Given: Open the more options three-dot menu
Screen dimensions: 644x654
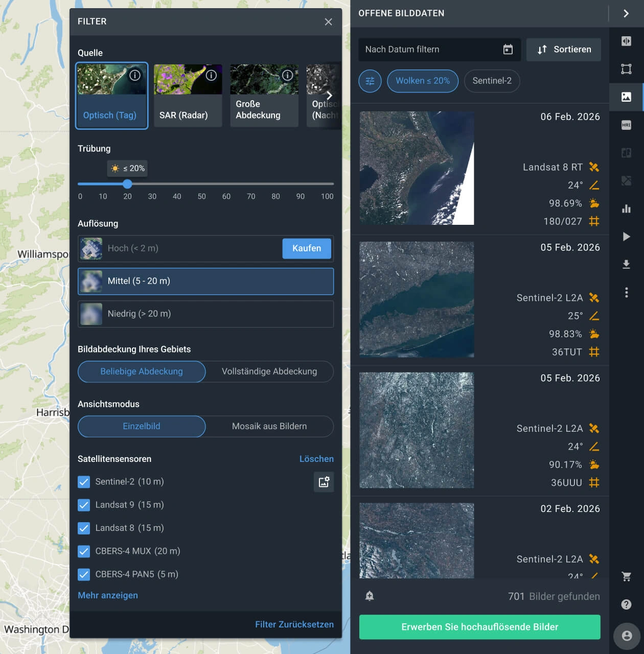Looking at the screenshot, I should tap(627, 292).
